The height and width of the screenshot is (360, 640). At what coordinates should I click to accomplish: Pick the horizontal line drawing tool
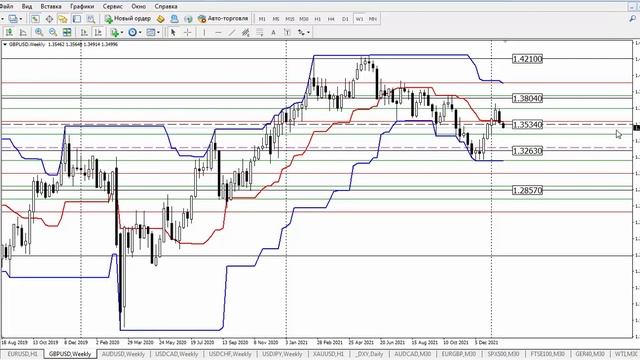tap(218, 32)
